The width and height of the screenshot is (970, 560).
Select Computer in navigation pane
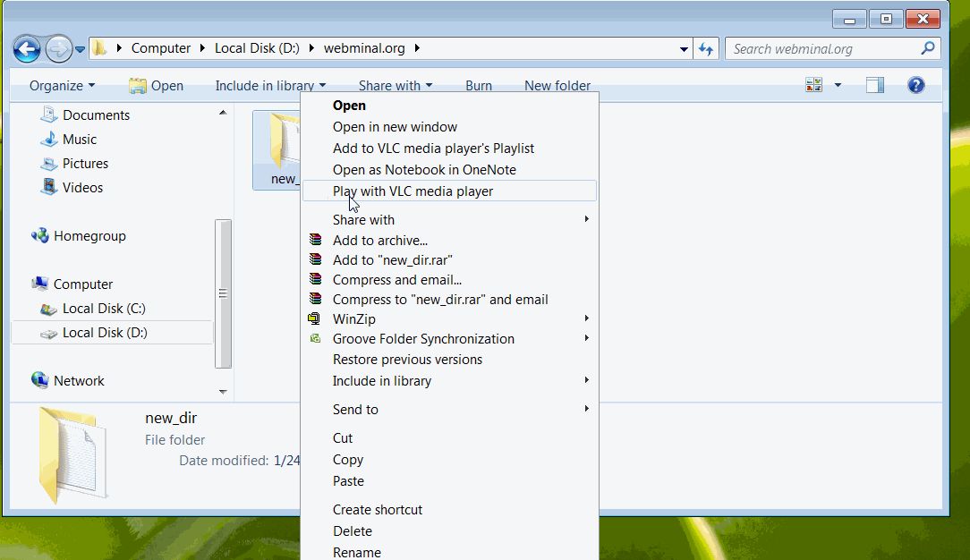(72, 284)
